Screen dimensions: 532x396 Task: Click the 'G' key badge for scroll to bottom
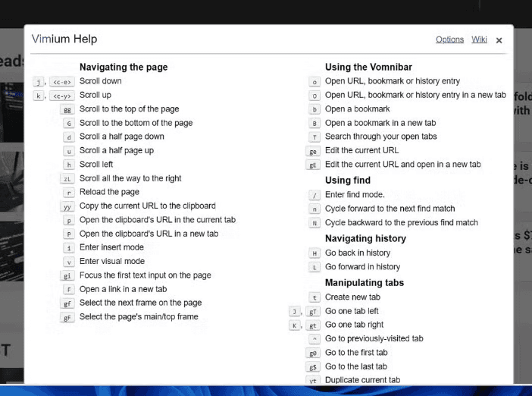[x=69, y=124]
